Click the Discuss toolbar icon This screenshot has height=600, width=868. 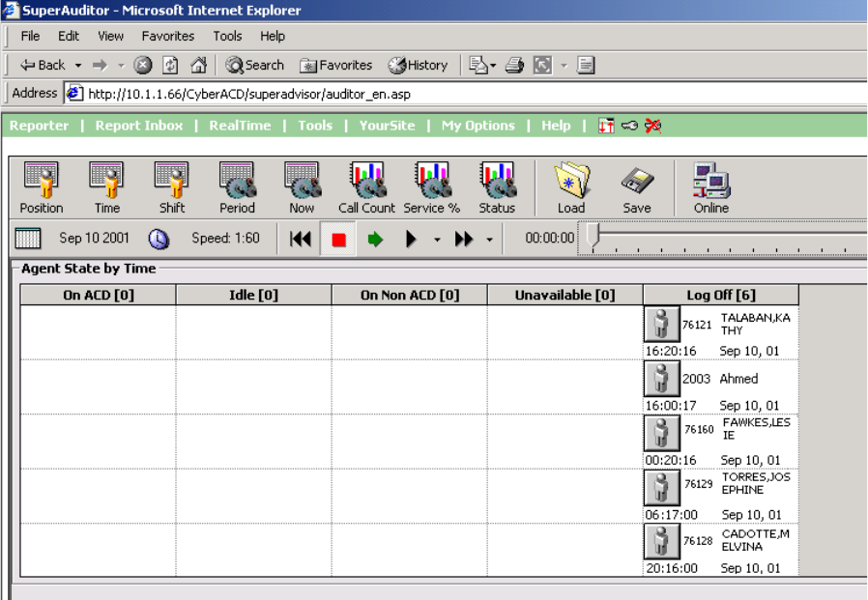click(x=586, y=66)
